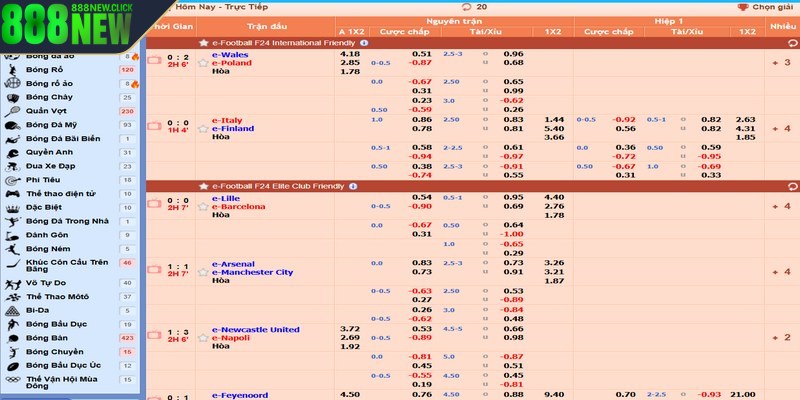Open live stream TV icon for e-Lille match

pos(154,204)
